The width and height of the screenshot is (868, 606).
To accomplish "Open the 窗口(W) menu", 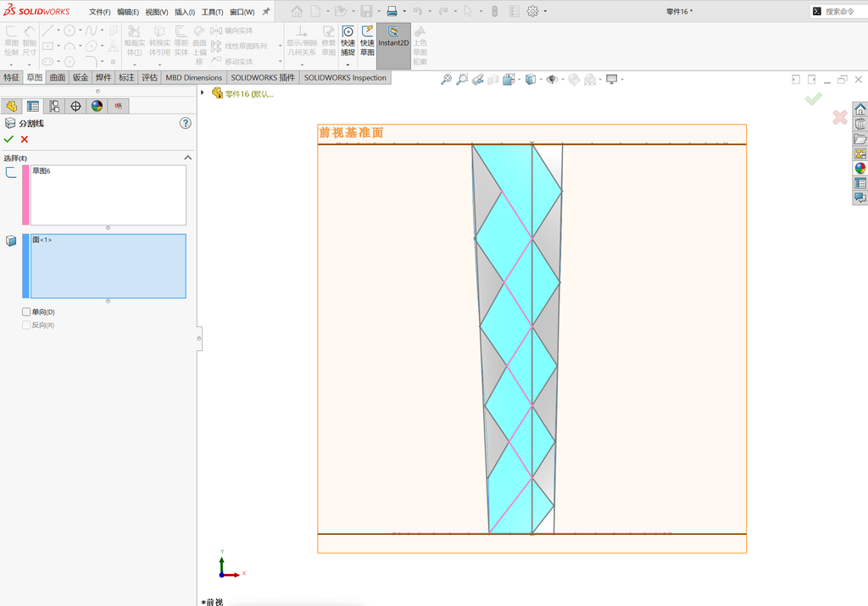I will click(242, 12).
